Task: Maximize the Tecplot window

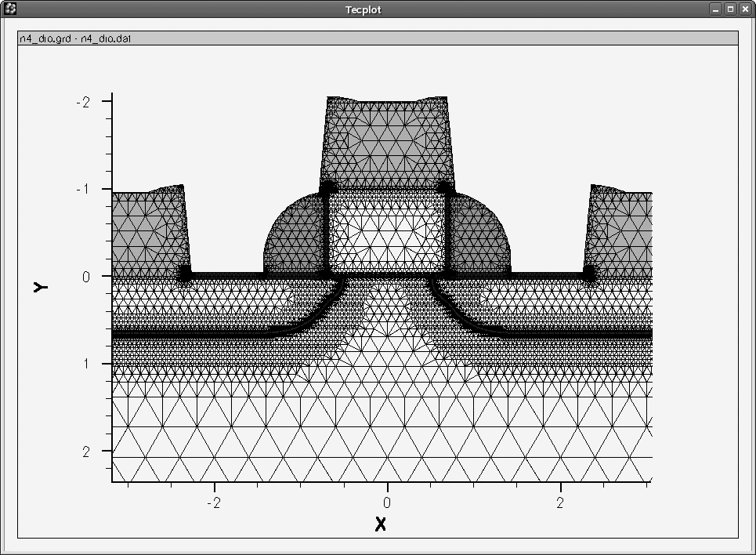Action: pyautogui.click(x=730, y=9)
